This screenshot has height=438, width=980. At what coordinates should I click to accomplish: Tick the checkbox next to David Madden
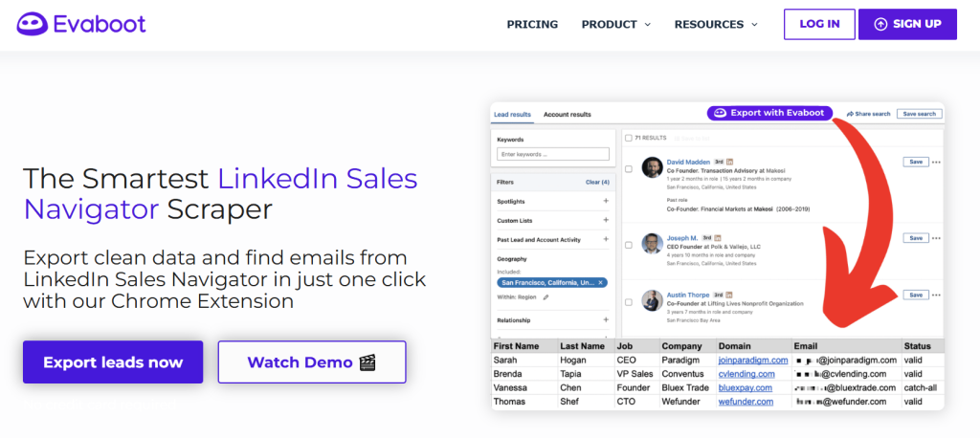[x=629, y=168]
